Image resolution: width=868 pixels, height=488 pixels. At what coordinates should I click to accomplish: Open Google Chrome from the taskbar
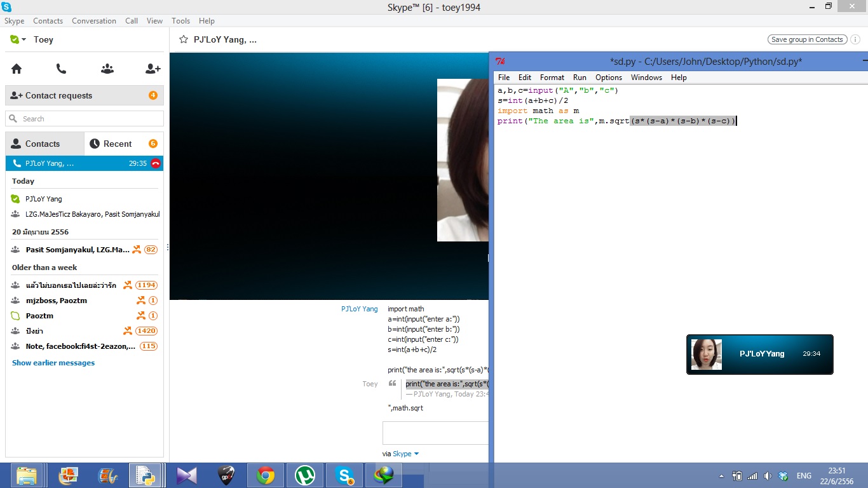(266, 475)
